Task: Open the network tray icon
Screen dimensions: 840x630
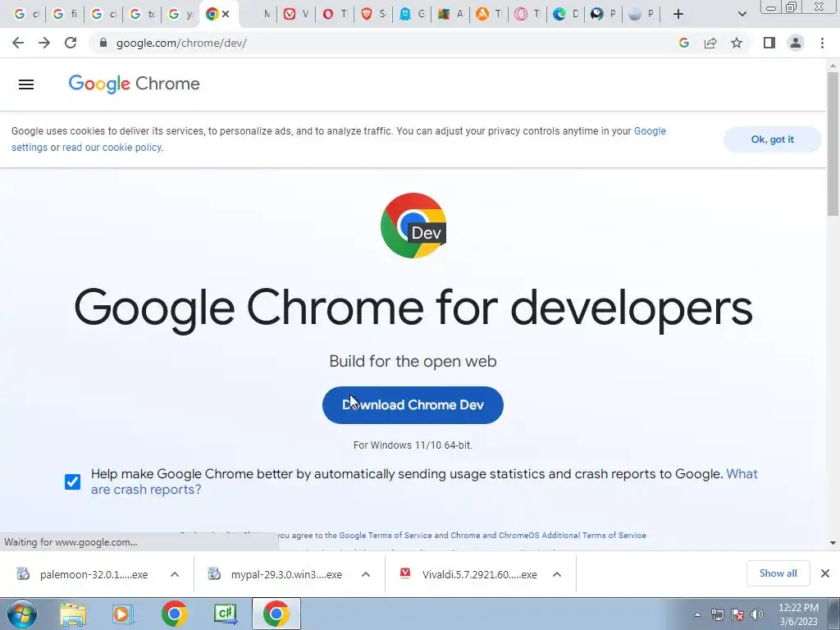Action: point(717,614)
